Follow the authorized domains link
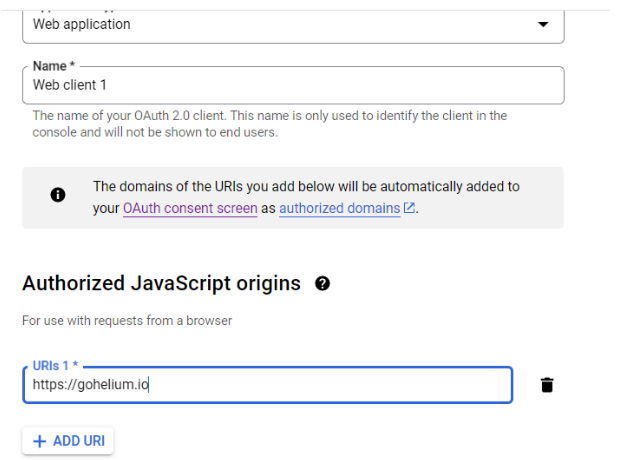This screenshot has height=460, width=629. pyautogui.click(x=340, y=208)
